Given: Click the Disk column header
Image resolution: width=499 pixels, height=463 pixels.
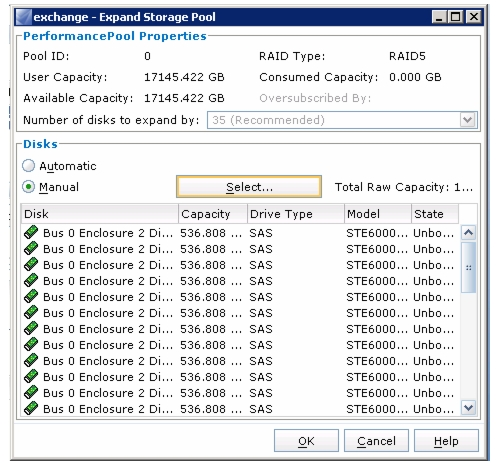Looking at the screenshot, I should [x=100, y=214].
